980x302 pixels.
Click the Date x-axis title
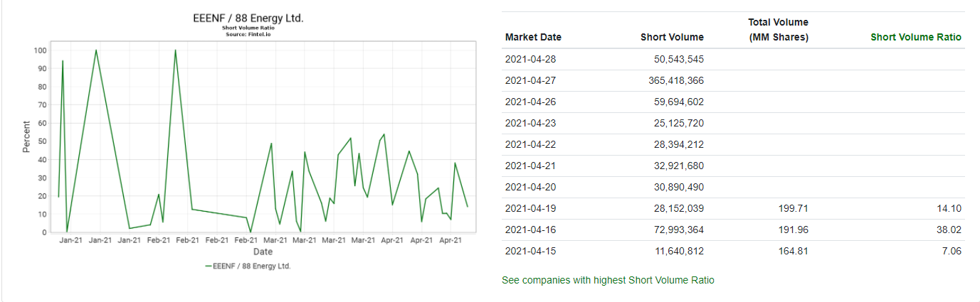[x=263, y=252]
